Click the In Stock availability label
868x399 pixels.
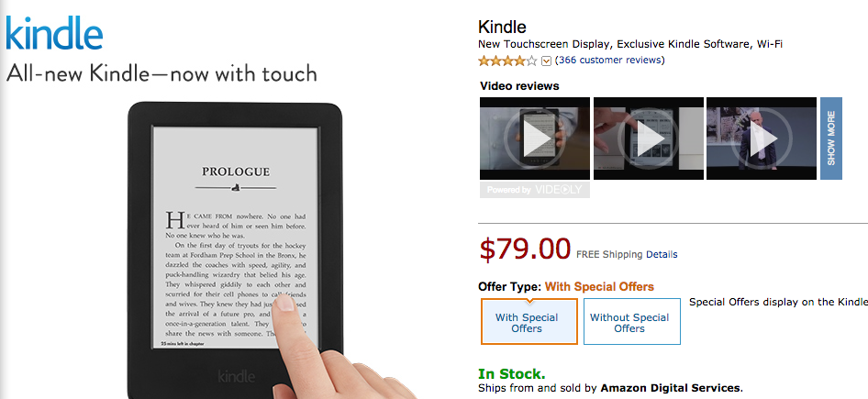511,374
